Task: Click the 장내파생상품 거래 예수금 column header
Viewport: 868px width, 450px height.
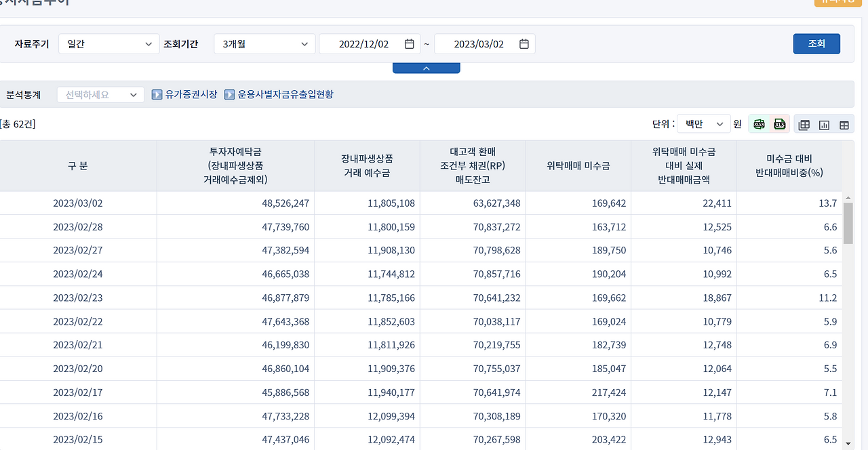Action: click(x=367, y=166)
